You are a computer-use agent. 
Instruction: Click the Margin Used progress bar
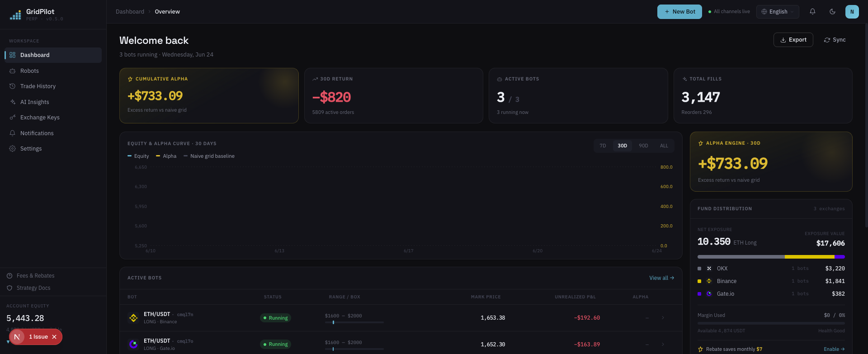point(771,323)
